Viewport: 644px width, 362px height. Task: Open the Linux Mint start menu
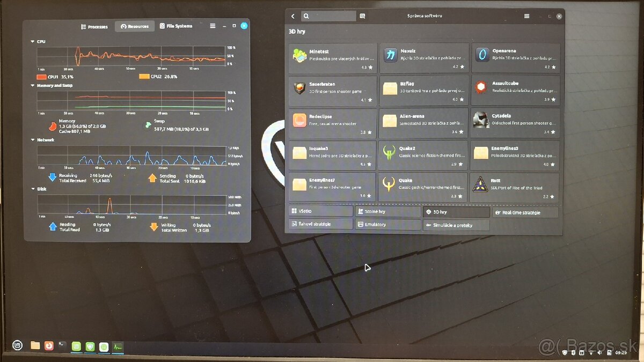[x=18, y=346]
